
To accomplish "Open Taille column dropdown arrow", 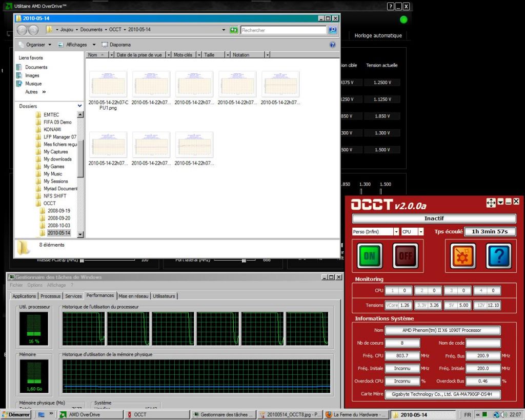I will click(228, 55).
